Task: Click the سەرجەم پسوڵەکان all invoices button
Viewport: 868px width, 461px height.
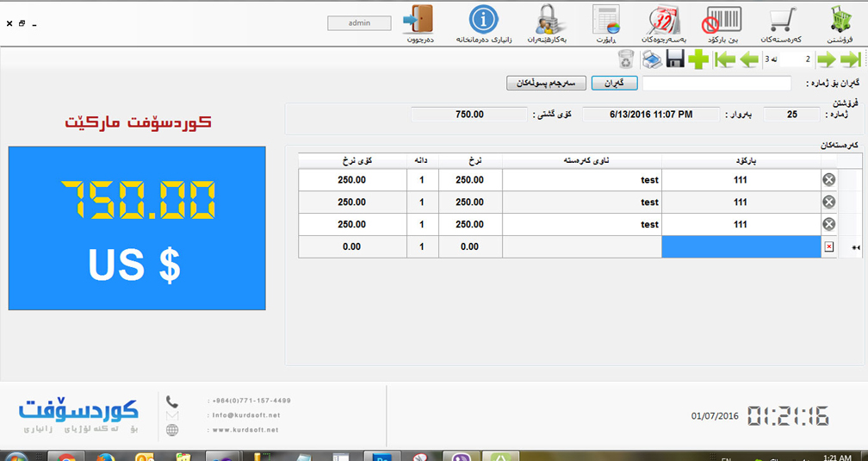Action: tap(546, 83)
